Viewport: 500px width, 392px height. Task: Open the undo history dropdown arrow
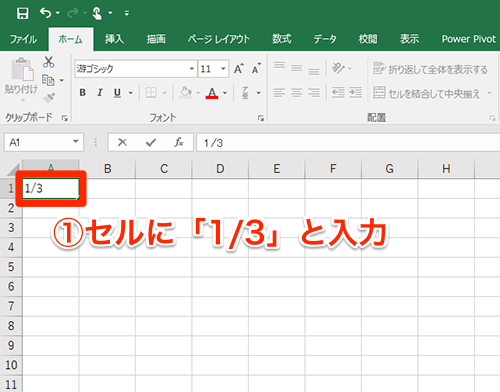pyautogui.click(x=58, y=13)
